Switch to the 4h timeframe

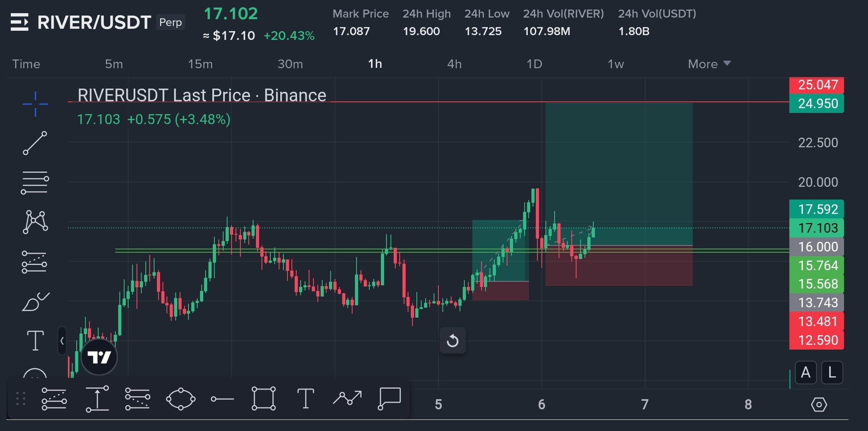454,64
